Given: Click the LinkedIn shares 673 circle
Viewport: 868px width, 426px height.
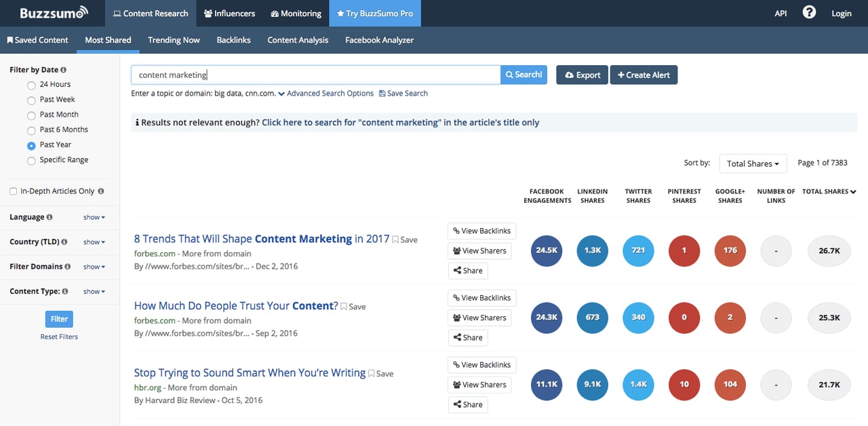Looking at the screenshot, I should [593, 317].
